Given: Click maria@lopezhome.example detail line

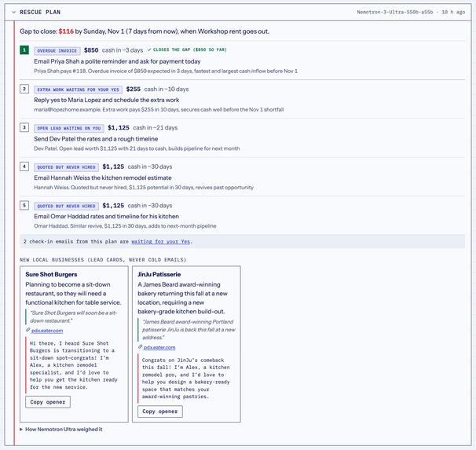Looking at the screenshot, I should (x=159, y=109).
